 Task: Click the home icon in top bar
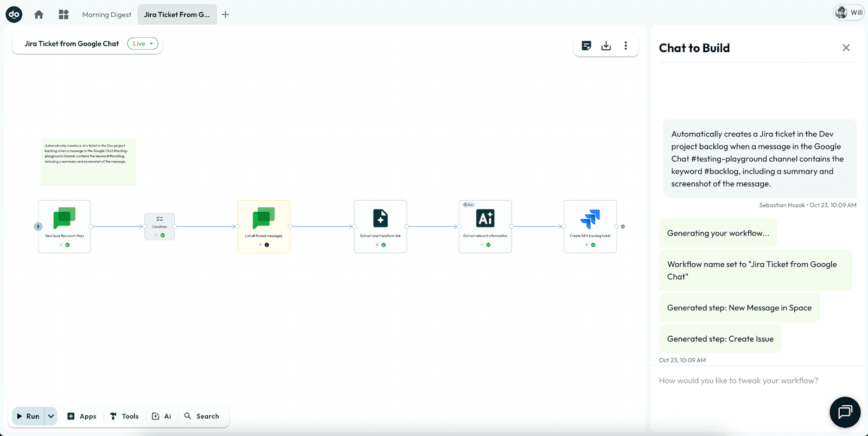(39, 15)
